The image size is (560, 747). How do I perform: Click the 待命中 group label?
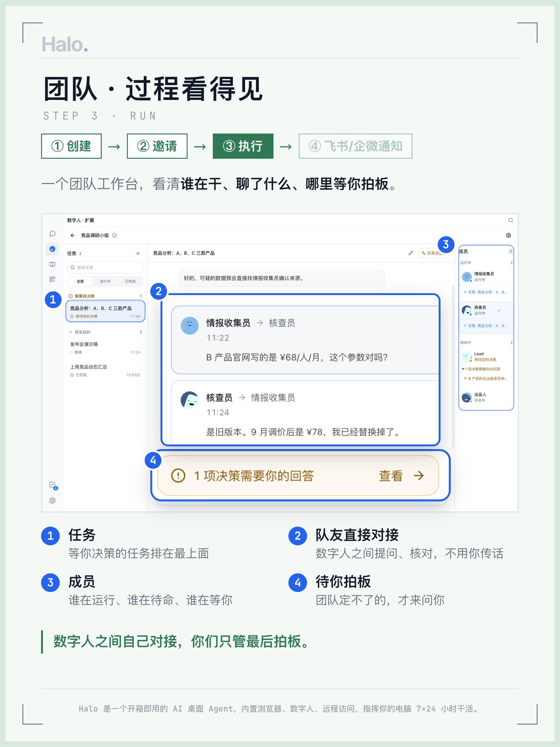pos(466,343)
